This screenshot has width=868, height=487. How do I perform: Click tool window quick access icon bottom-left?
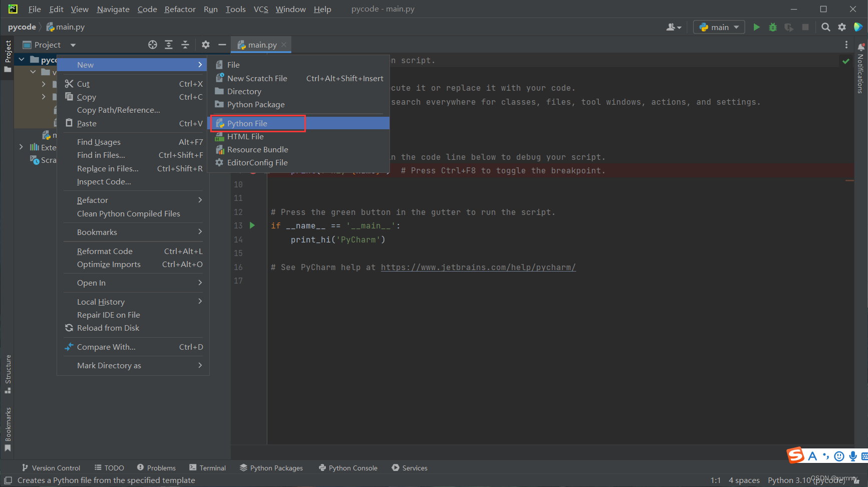(8, 480)
